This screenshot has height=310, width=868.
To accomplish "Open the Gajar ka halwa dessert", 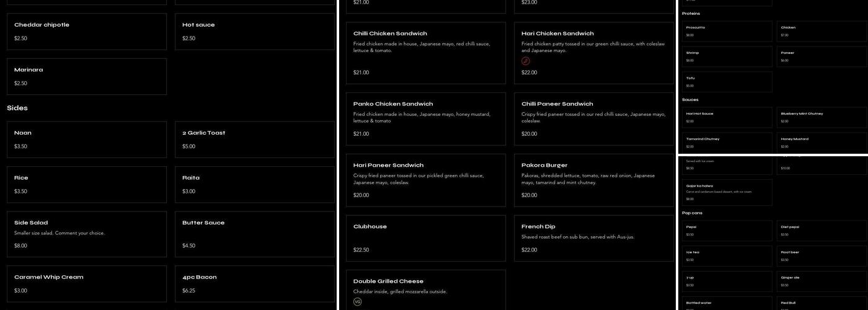I will point(727,192).
